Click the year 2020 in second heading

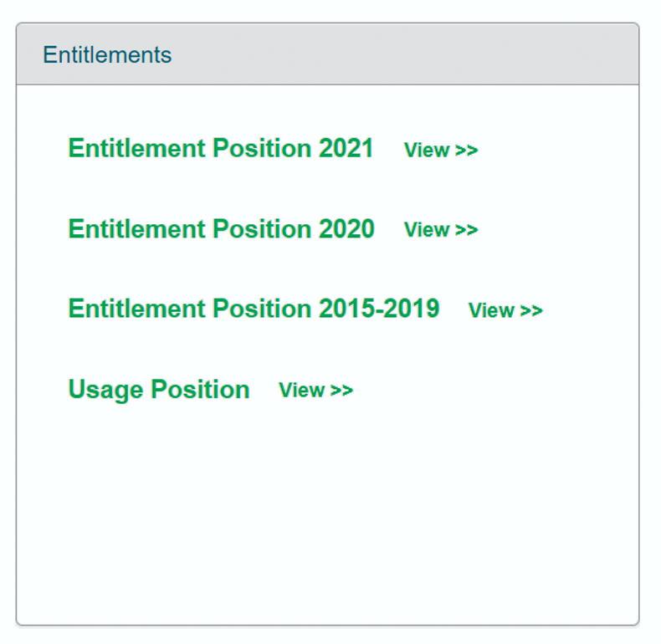(346, 228)
